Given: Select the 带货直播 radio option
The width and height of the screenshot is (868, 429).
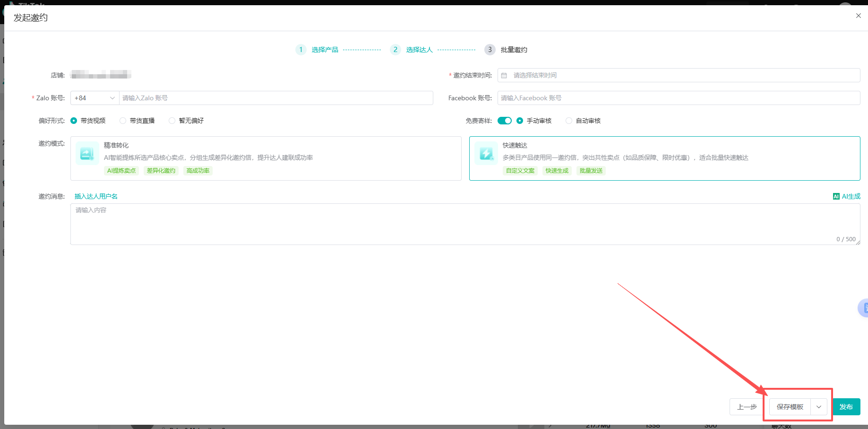Looking at the screenshot, I should pos(123,121).
